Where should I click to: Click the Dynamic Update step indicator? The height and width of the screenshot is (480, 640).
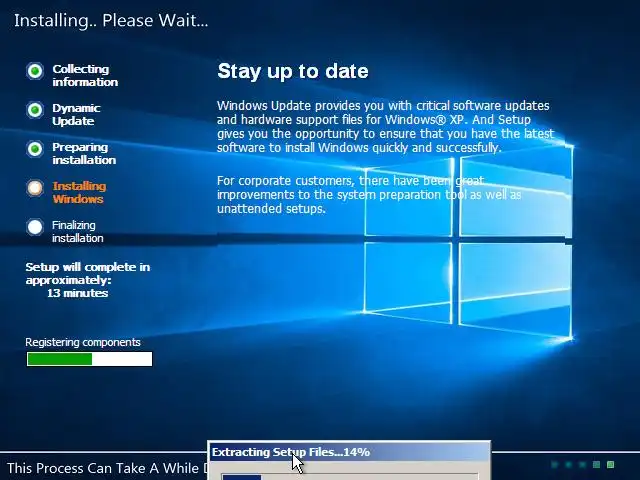pyautogui.click(x=35, y=110)
